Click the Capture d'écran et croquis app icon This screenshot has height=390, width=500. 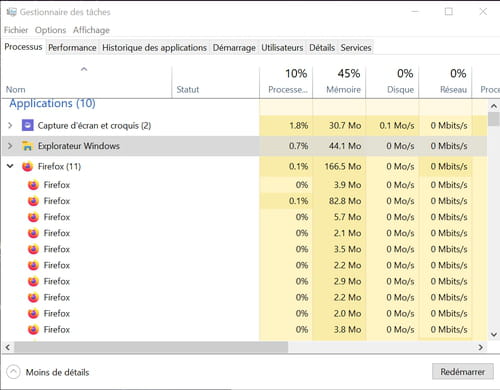click(x=27, y=125)
